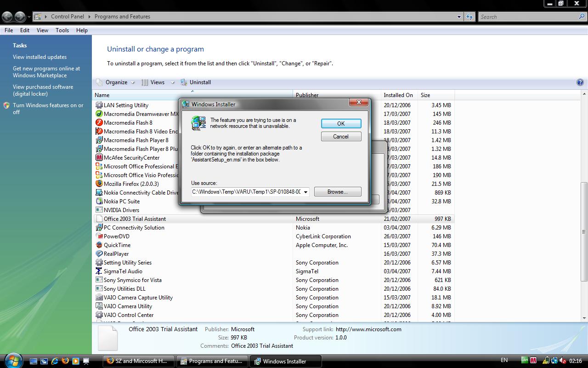Expand the Control Panel breadcrumb arrow
Viewport: 588px width, 368px height.
[x=90, y=17]
